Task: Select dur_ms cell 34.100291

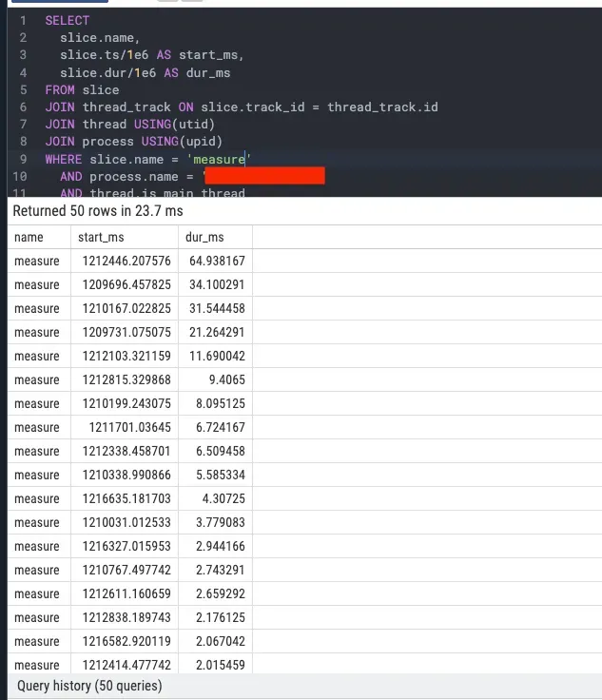Action: (217, 284)
